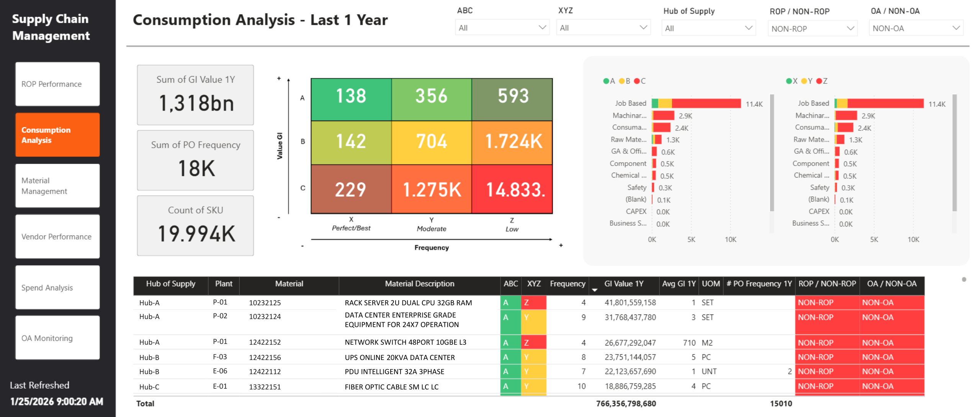Open the OA / NON-OA slicer dropdown

pyautogui.click(x=916, y=28)
